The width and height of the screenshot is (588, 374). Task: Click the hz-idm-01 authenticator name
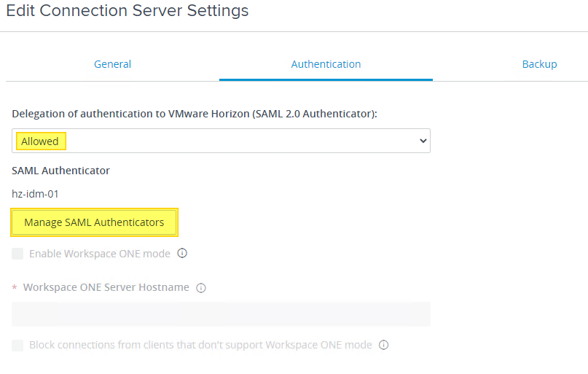point(35,194)
